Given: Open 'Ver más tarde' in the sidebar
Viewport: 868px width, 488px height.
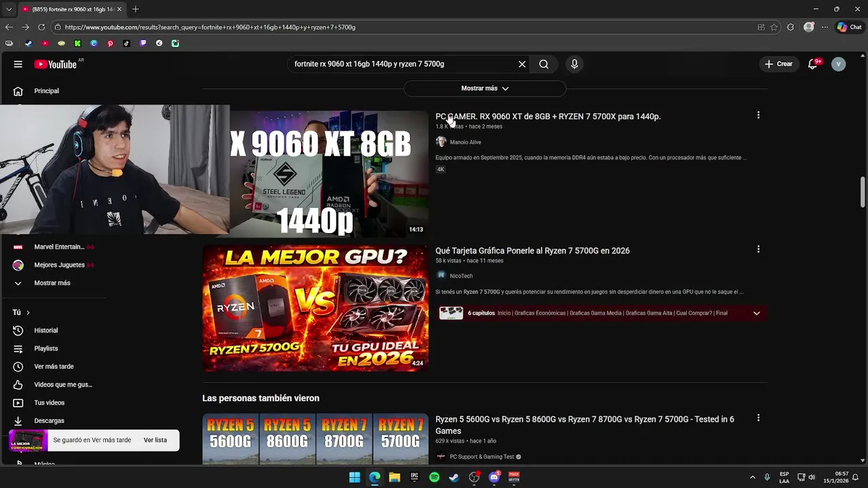Looking at the screenshot, I should (x=54, y=367).
